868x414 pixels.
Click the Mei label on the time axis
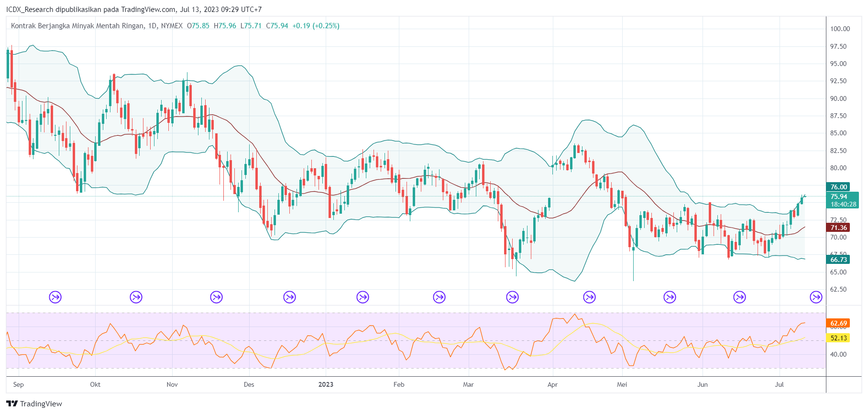pos(622,384)
